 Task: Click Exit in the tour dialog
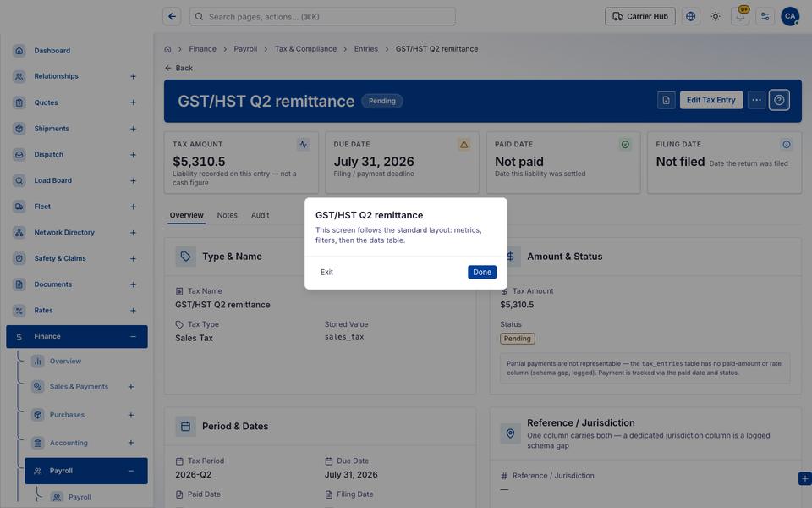[326, 272]
